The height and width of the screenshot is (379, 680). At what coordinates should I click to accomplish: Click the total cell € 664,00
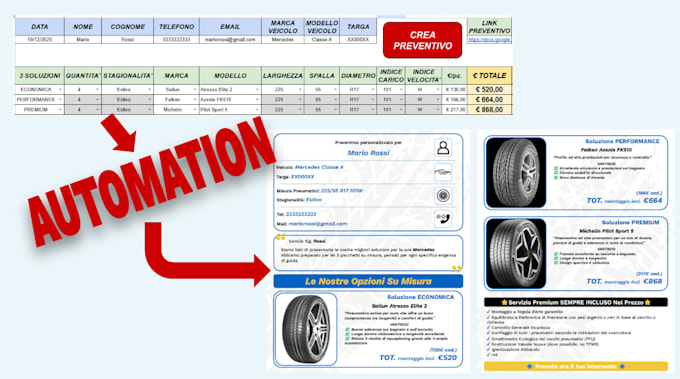[490, 99]
